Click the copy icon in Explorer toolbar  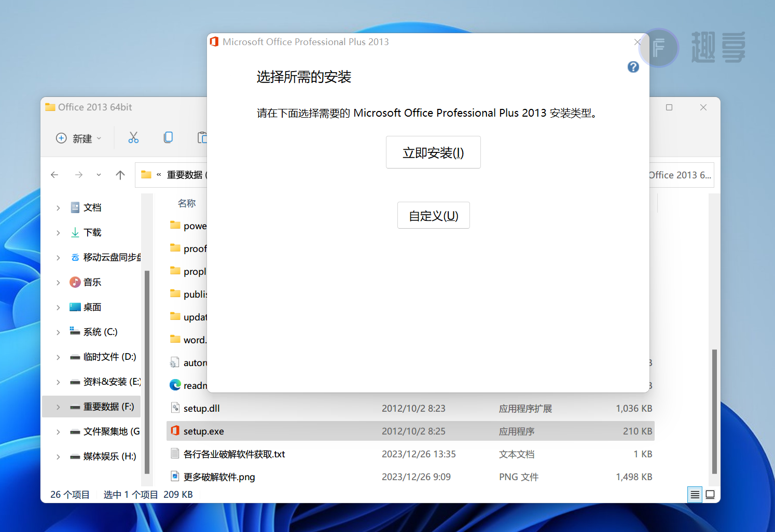168,137
